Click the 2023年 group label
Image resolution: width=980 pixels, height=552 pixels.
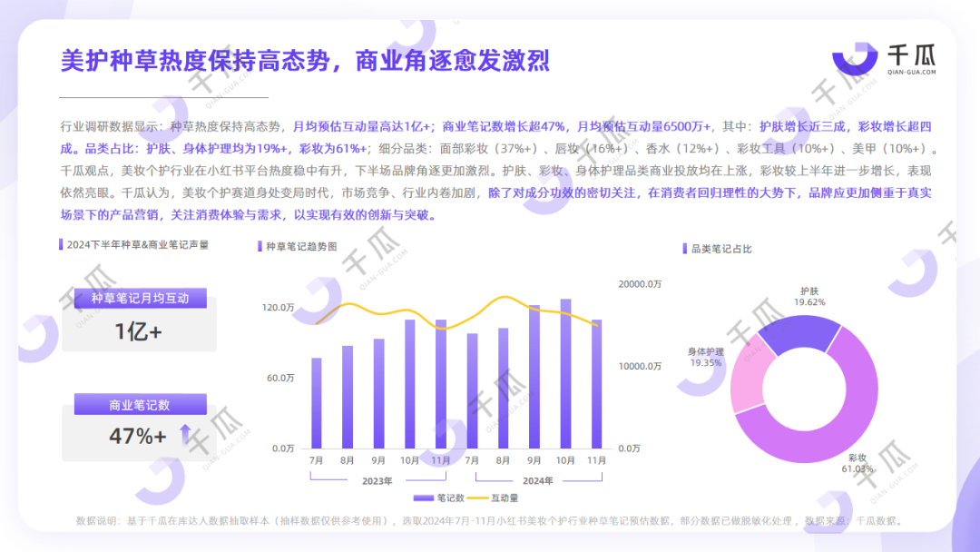[377, 481]
